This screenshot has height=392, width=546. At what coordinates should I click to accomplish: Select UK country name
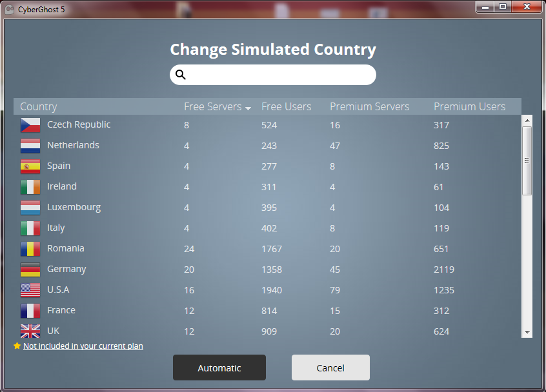[x=54, y=331]
